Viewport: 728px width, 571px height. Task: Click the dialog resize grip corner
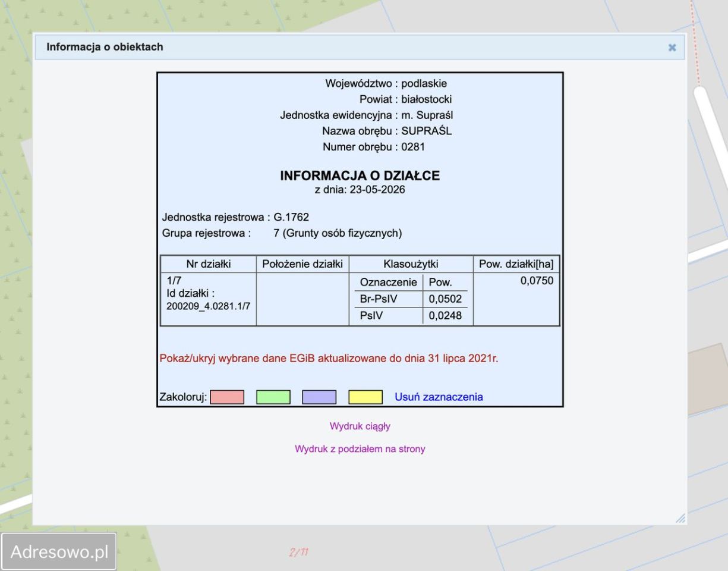(x=680, y=518)
